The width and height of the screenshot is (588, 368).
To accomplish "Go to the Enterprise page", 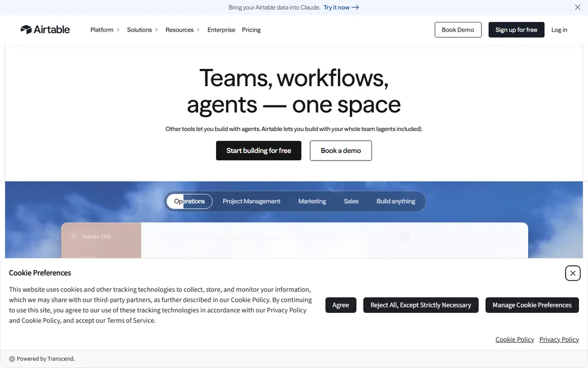I will 221,30.
